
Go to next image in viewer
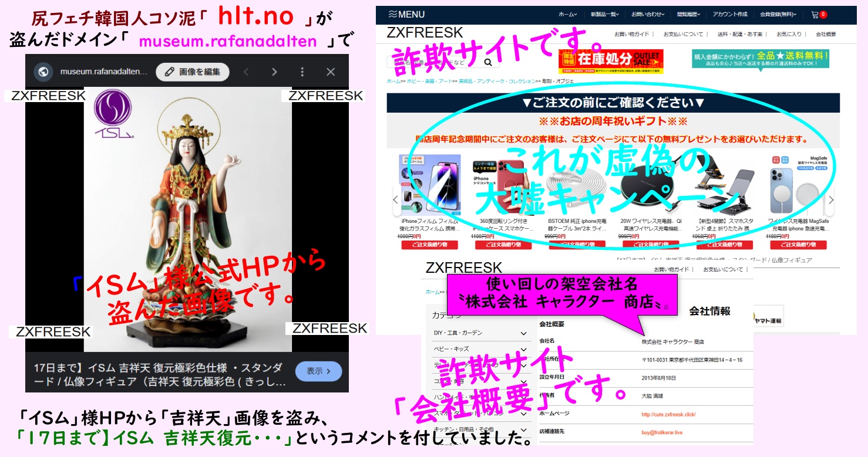click(x=274, y=72)
